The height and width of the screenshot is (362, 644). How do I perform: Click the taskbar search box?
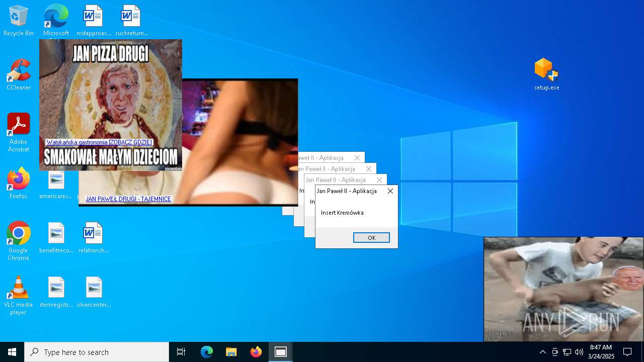pos(97,352)
